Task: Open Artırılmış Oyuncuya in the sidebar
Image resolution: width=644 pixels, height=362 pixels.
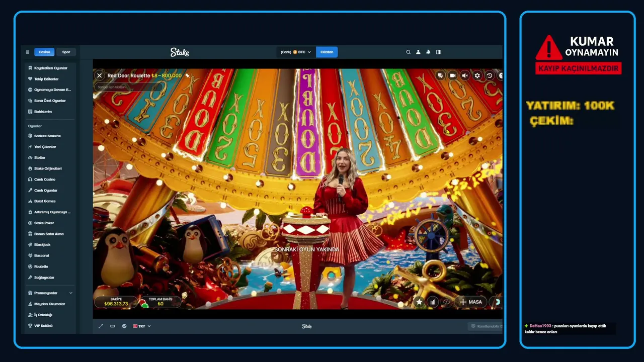Action: click(x=50, y=212)
